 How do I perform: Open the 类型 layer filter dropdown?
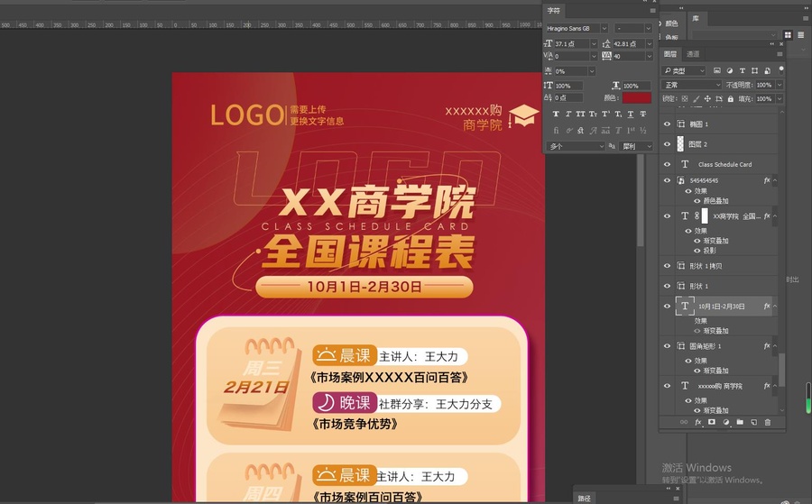click(x=684, y=70)
